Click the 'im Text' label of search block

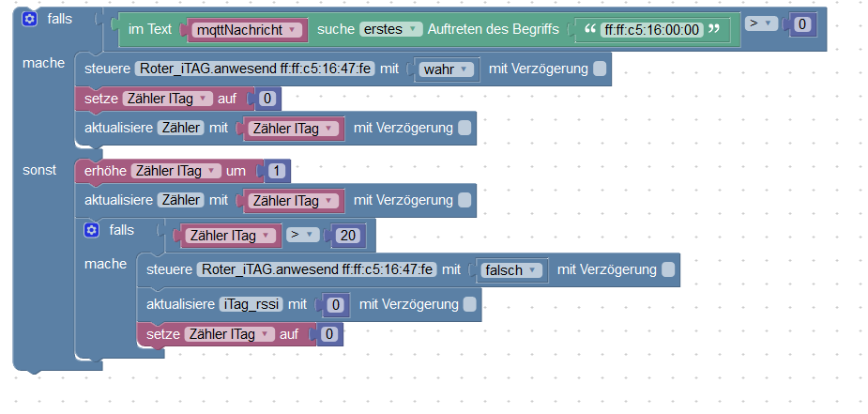(x=150, y=29)
